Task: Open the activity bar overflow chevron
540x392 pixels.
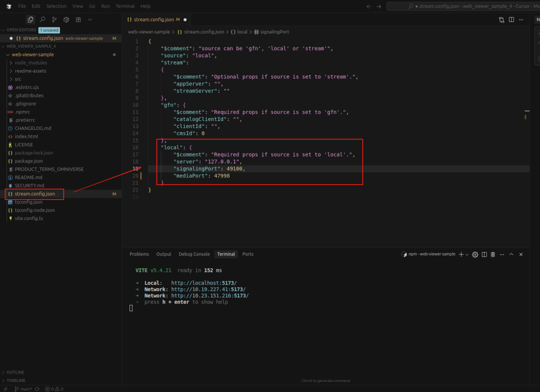Action: point(90,19)
